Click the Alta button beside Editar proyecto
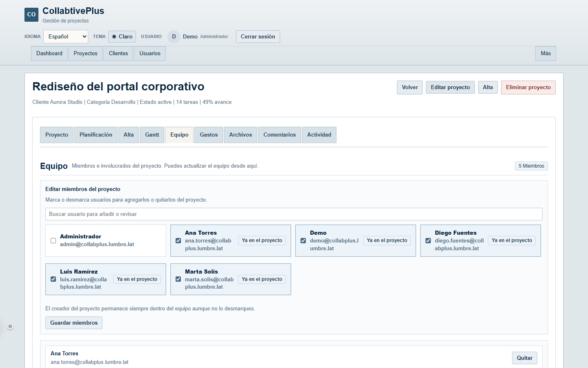The width and height of the screenshot is (588, 368). (x=488, y=88)
